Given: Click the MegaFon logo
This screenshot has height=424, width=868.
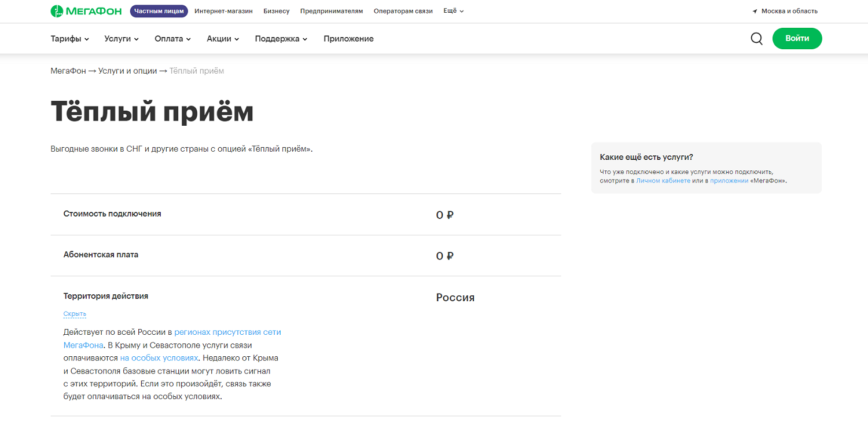Looking at the screenshot, I should [x=87, y=11].
